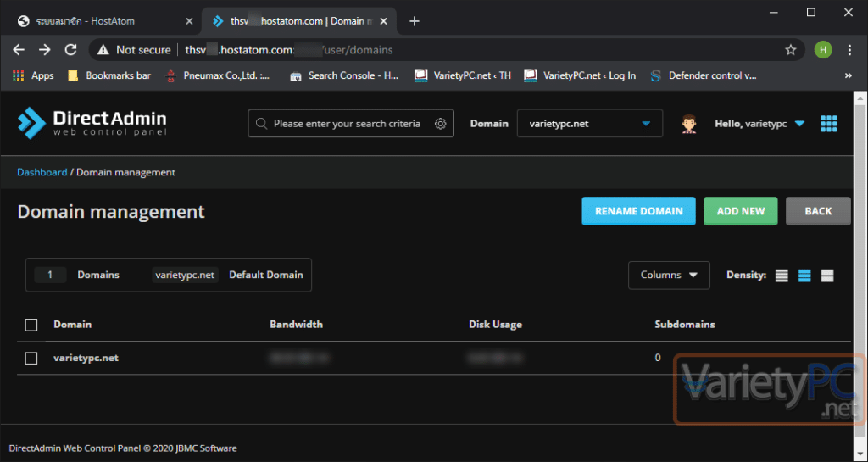This screenshot has height=462, width=868.
Task: Switch to the HostAtom tab
Action: point(105,21)
